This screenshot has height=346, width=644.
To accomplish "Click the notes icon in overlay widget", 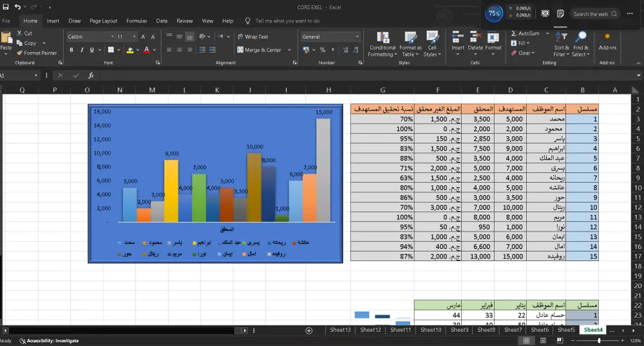I will pos(560,14).
